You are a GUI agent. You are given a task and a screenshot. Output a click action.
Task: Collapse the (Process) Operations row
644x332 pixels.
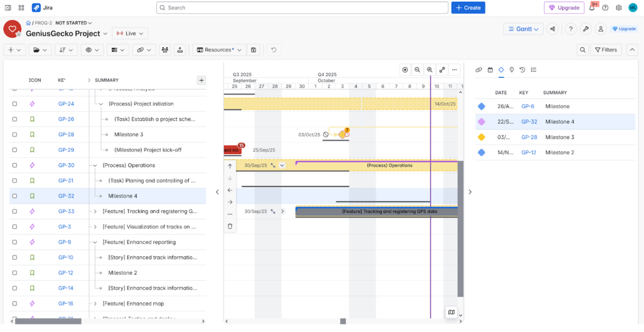(95, 166)
